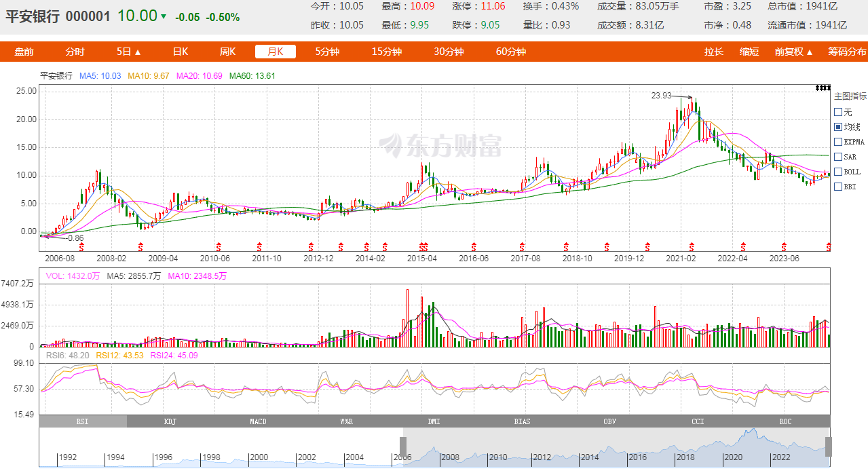This screenshot has height=473, width=868.
Task: Switch to the 周K weekly chart tab
Action: point(227,52)
